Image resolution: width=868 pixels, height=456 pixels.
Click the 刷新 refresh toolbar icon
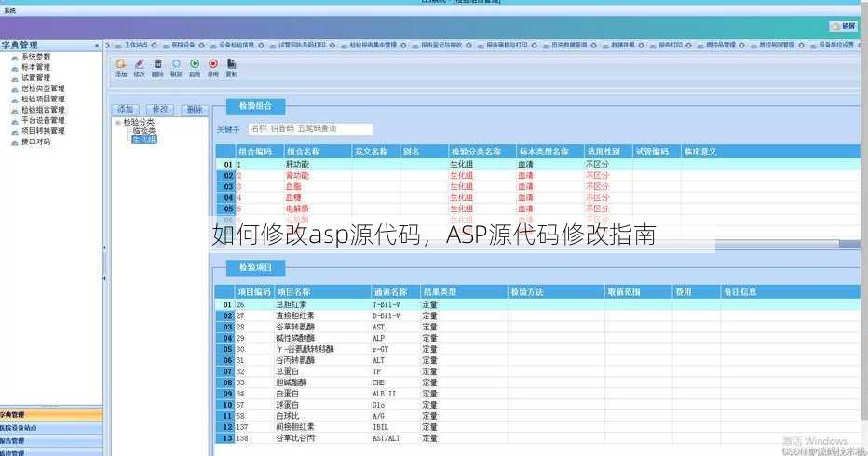coord(176,64)
